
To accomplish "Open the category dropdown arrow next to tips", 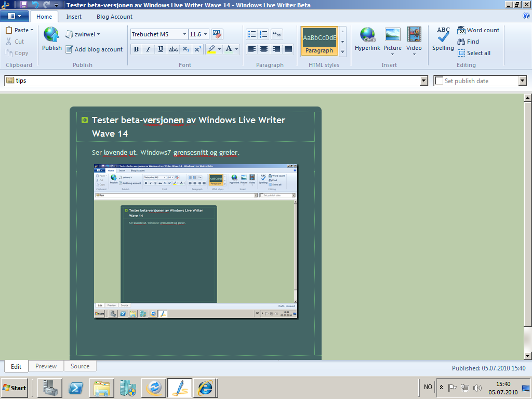I will [424, 81].
